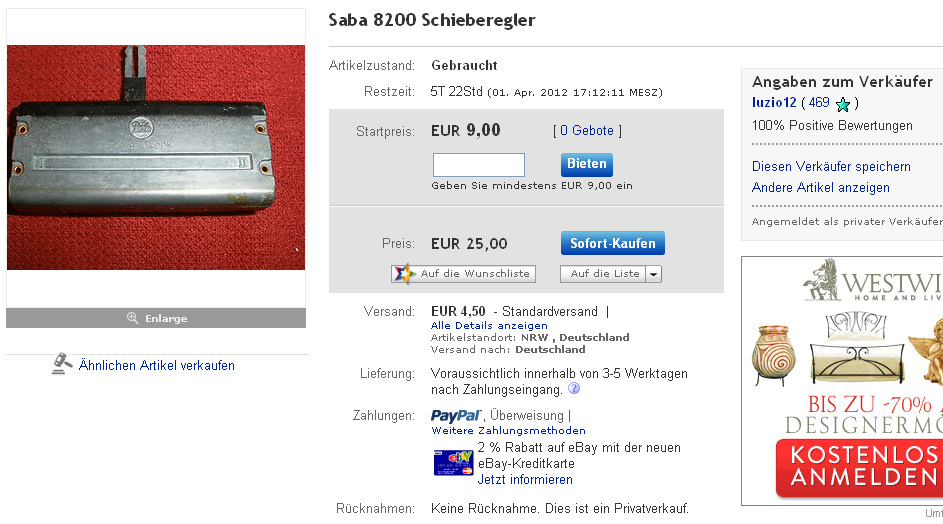The image size is (943, 524).
Task: Click the Saba slider product photo
Action: point(156,158)
